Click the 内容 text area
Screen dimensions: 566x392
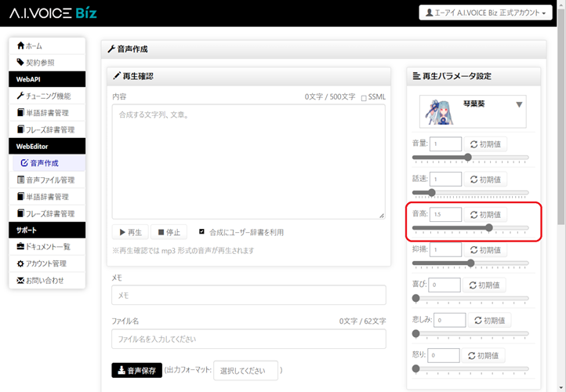[x=249, y=162]
